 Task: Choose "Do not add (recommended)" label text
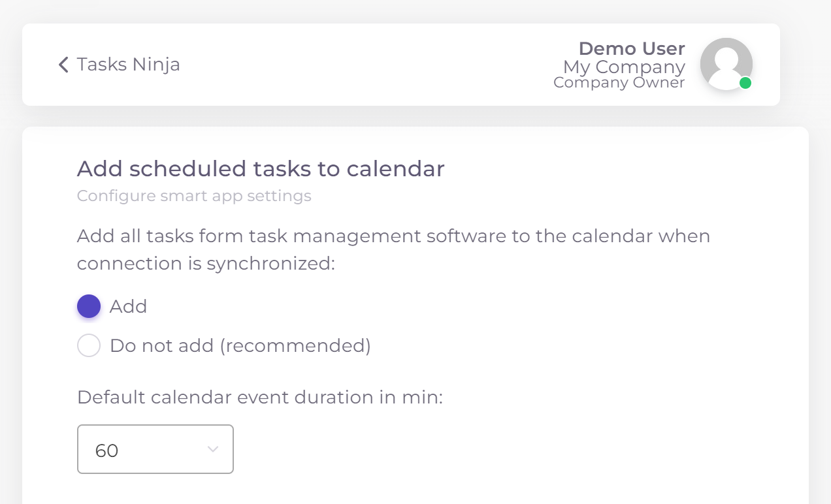pyautogui.click(x=240, y=345)
